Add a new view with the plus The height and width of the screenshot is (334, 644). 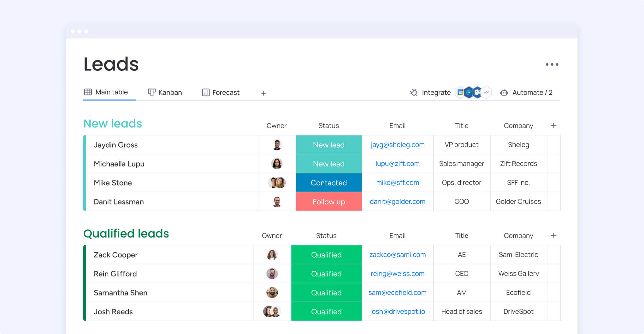click(x=263, y=93)
